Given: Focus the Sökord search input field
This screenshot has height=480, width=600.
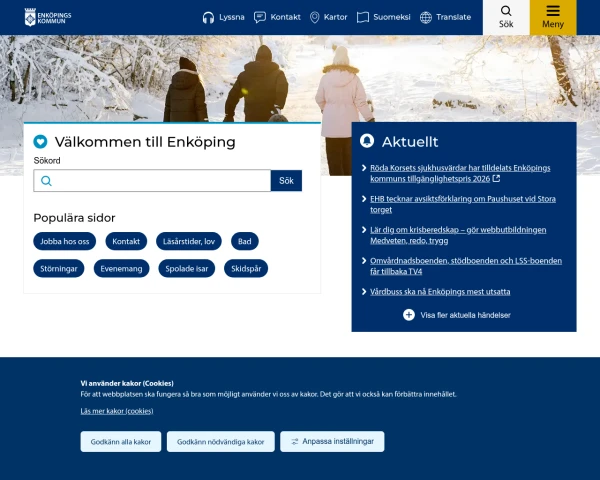Looking at the screenshot, I should click(152, 181).
